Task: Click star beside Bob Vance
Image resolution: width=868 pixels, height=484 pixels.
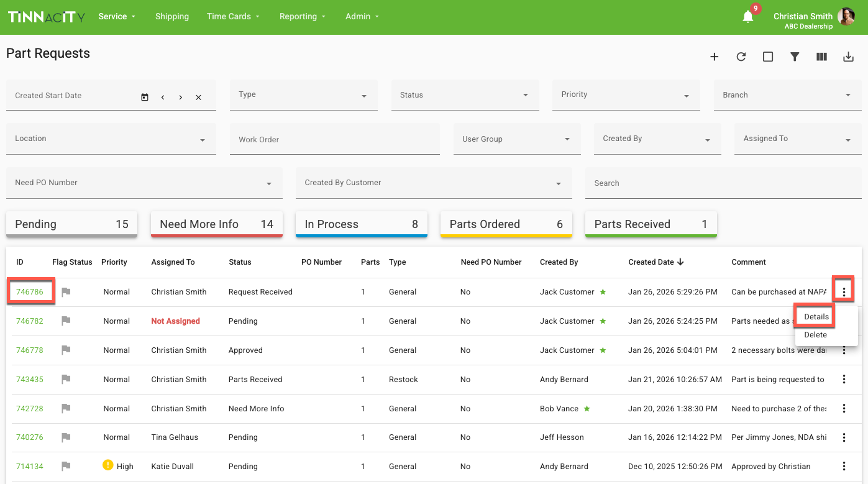Action: [x=587, y=408]
